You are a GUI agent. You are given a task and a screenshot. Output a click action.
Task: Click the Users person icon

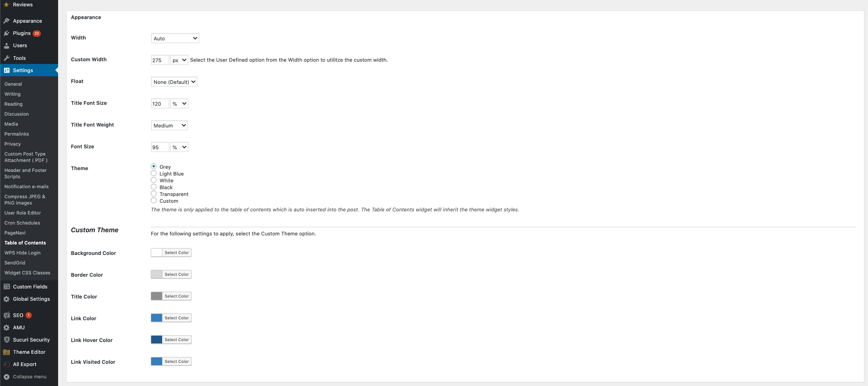(x=7, y=45)
